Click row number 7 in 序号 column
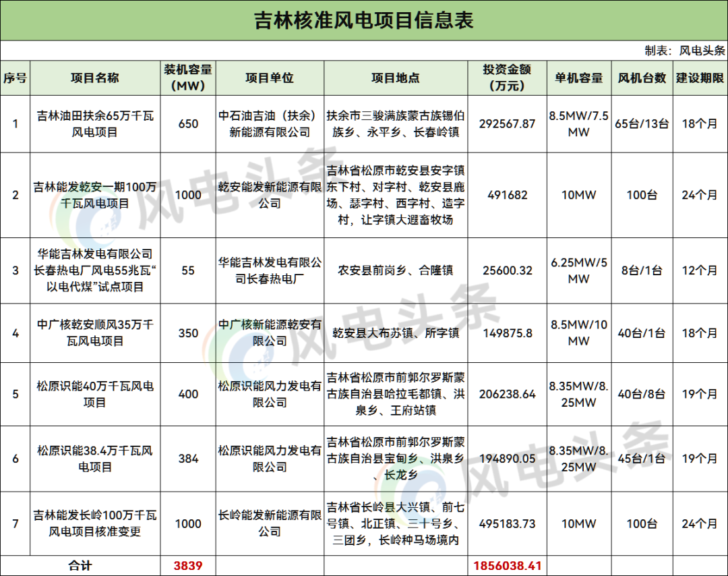 (16, 523)
